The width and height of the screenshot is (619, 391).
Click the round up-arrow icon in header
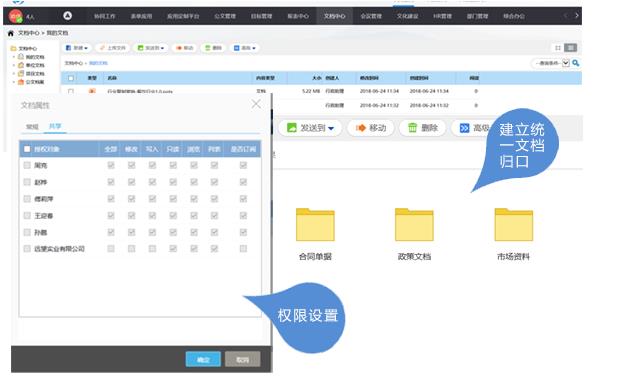tap(68, 16)
